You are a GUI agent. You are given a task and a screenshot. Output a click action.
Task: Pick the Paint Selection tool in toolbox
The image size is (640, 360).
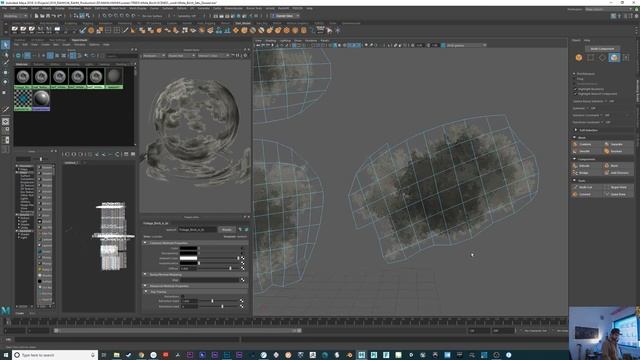(x=5, y=63)
